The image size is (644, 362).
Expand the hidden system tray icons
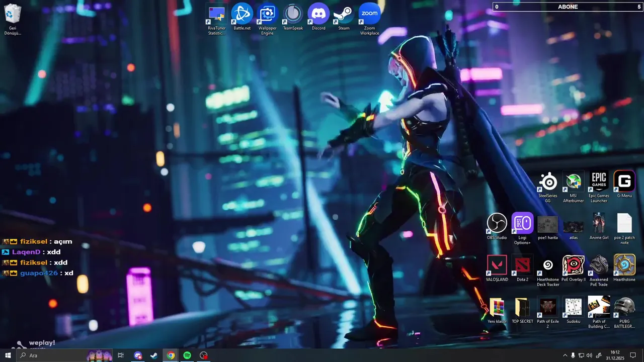click(565, 355)
